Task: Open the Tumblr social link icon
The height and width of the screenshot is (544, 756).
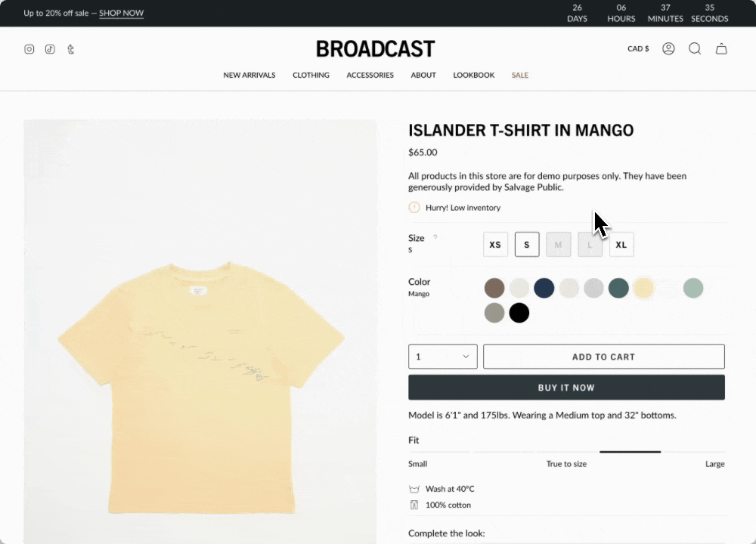Action: 70,49
